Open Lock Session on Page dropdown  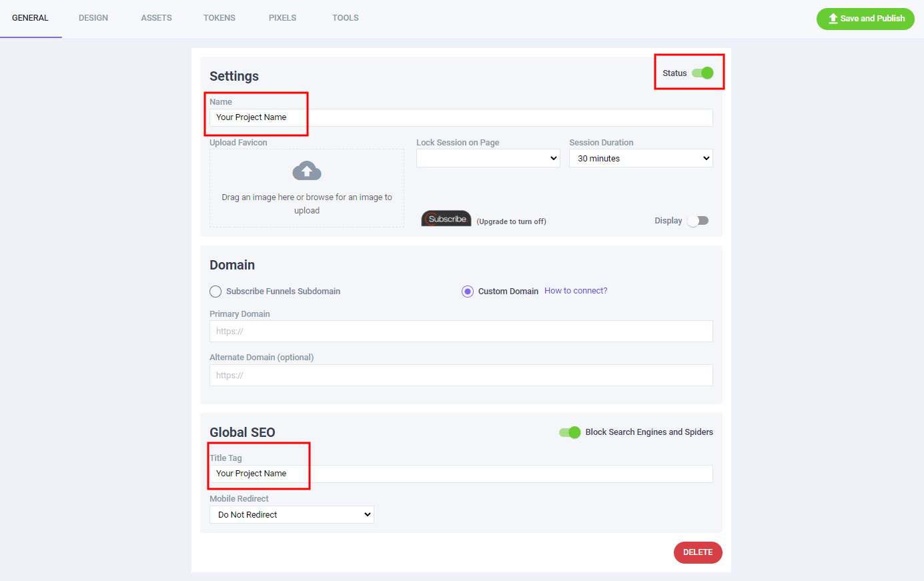488,158
